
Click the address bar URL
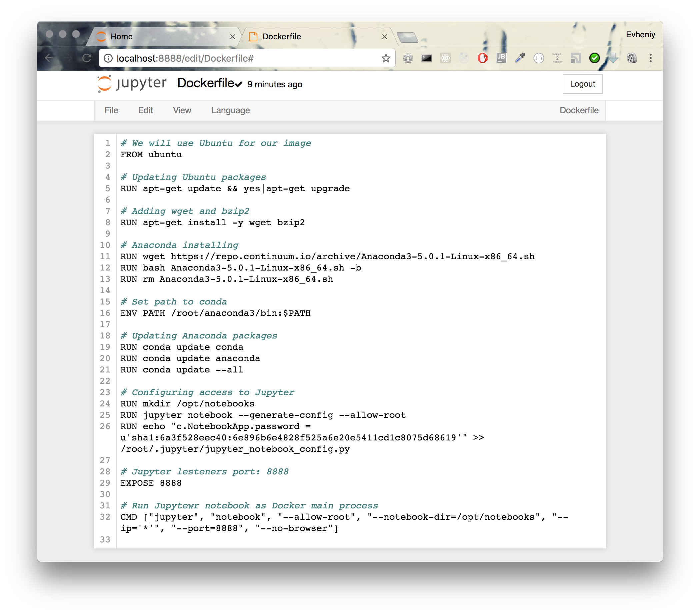coord(185,58)
